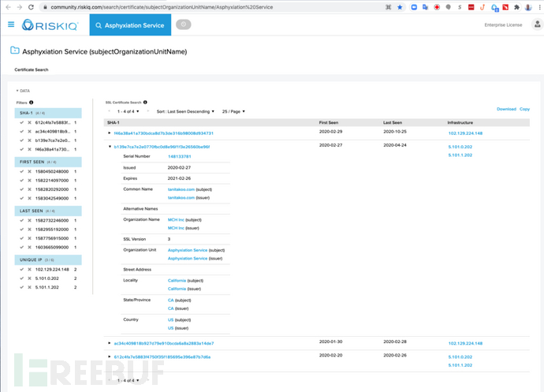Exclude First Seen 1580450248000 with X
544x392 pixels.
click(29, 171)
